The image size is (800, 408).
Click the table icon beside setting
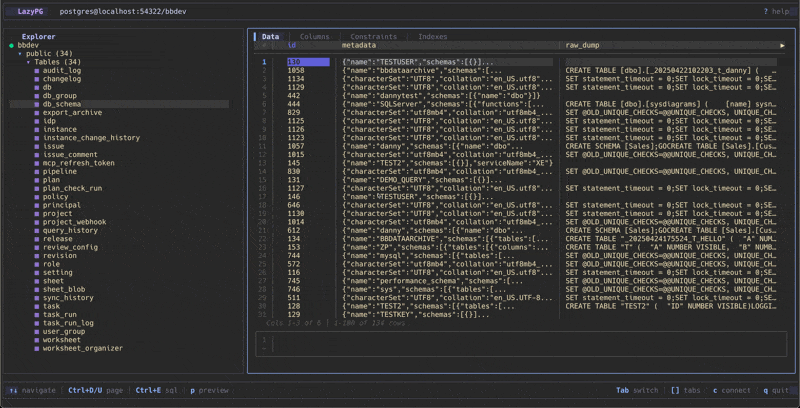37,272
